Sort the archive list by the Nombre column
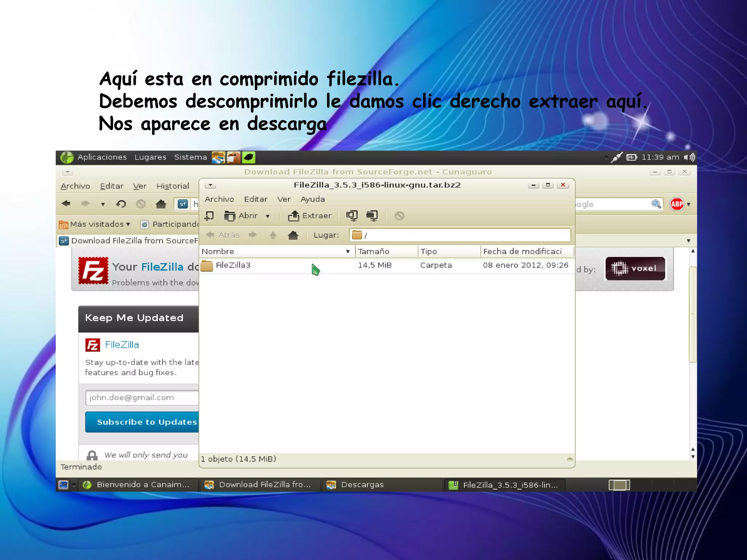Screen dimensions: 747x560 pyautogui.click(x=277, y=251)
